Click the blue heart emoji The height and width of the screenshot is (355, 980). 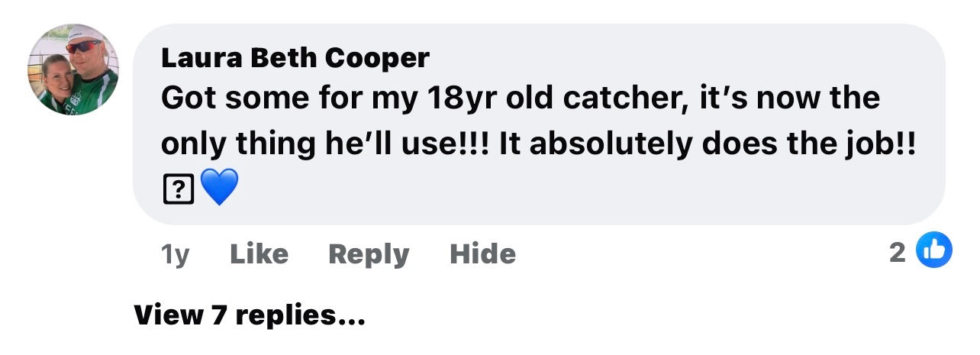[x=220, y=188]
